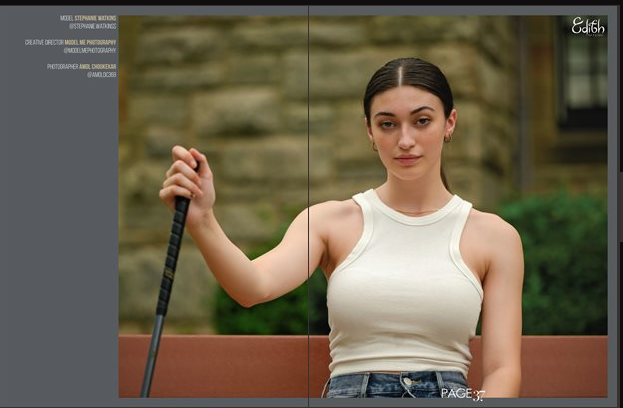Click the PAGE 37 page number label
The height and width of the screenshot is (408, 623).
(x=463, y=394)
